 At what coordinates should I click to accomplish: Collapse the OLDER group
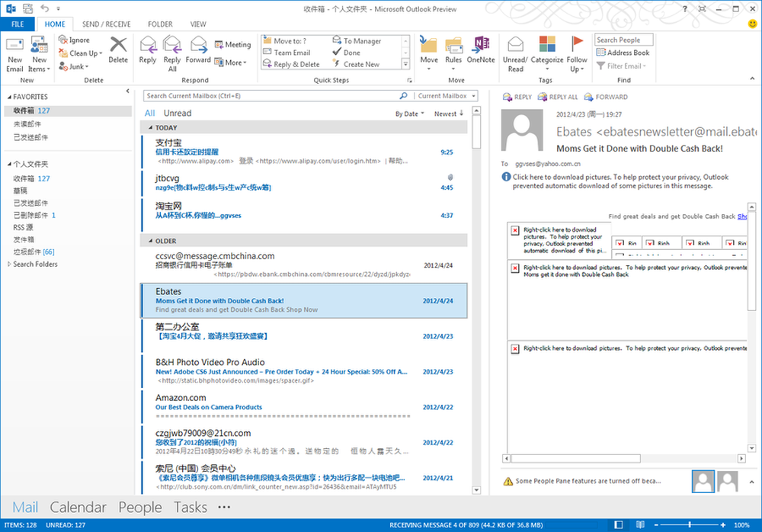point(150,241)
